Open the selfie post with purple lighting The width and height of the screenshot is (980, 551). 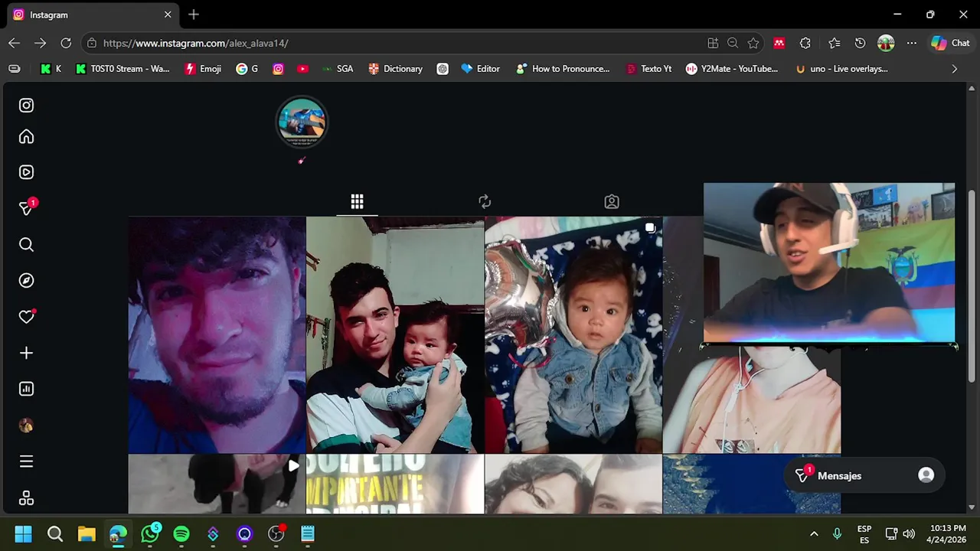[217, 335]
